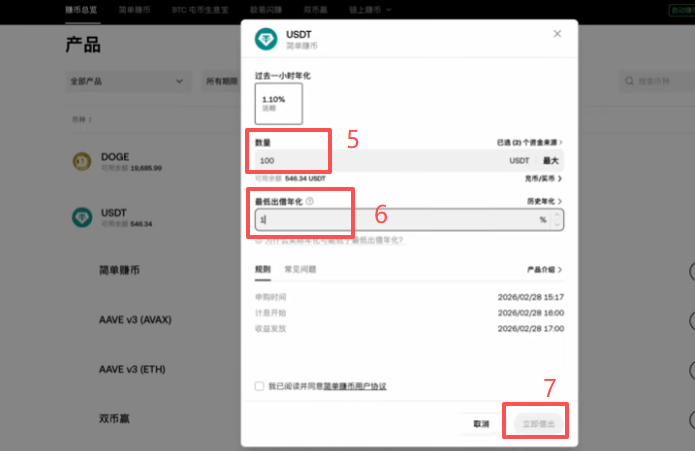Close the USDT dialog with the X
This screenshot has height=451, width=695.
[557, 34]
